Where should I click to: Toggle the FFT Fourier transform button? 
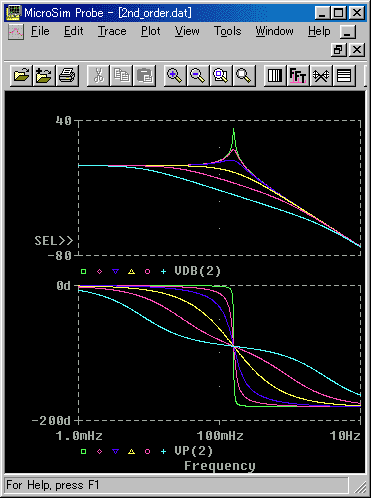click(x=298, y=75)
